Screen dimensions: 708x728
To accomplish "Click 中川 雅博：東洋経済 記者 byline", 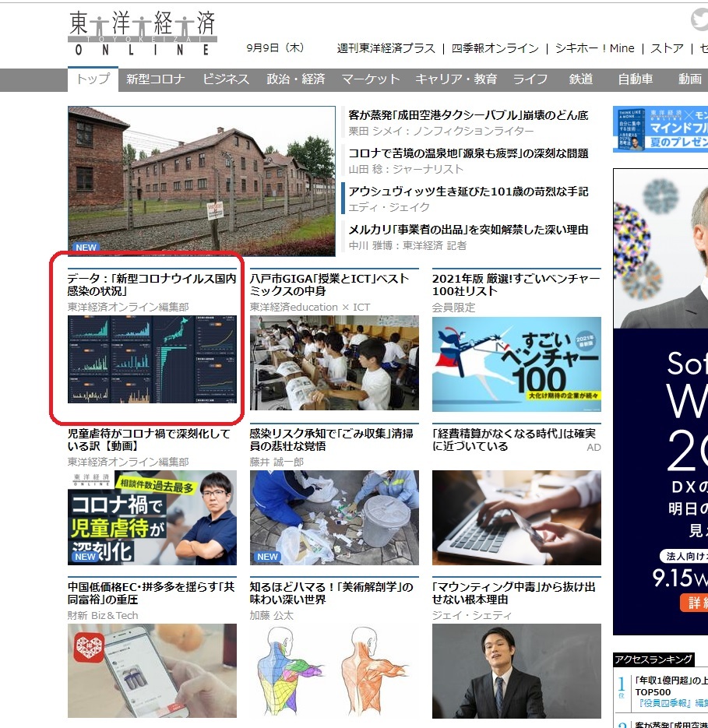I will click(x=407, y=245).
